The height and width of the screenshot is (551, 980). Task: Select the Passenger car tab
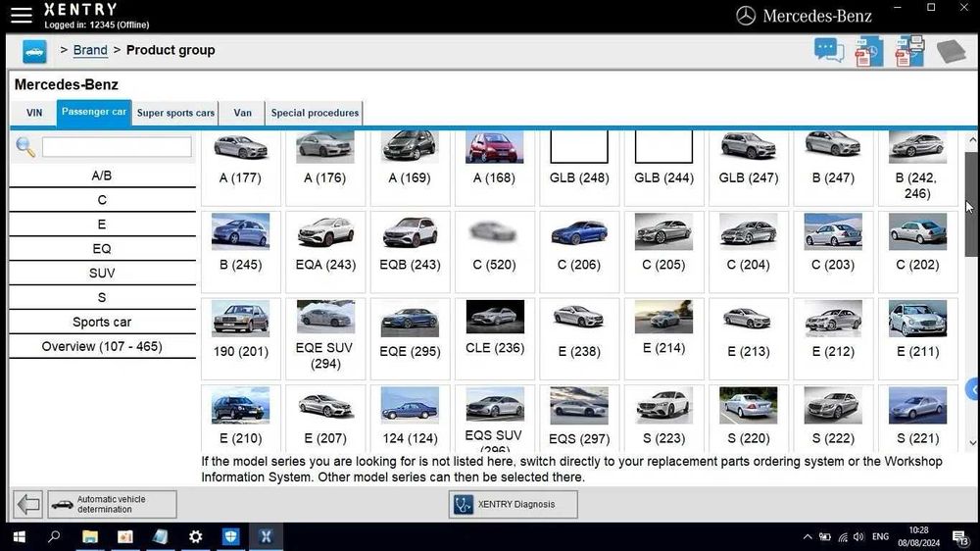point(94,113)
